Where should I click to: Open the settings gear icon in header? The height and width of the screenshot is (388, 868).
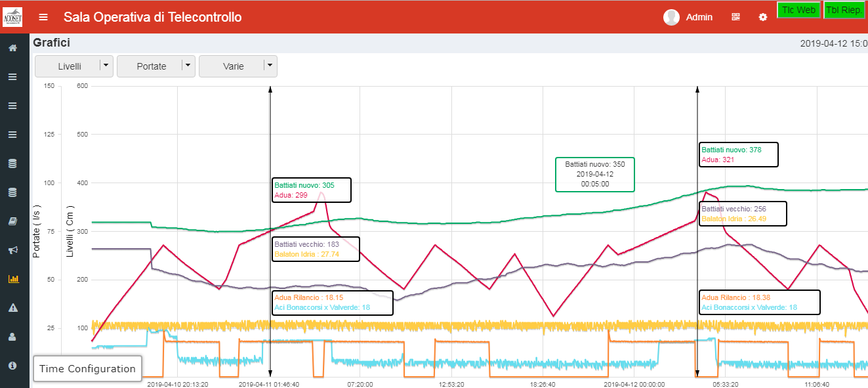click(x=762, y=17)
